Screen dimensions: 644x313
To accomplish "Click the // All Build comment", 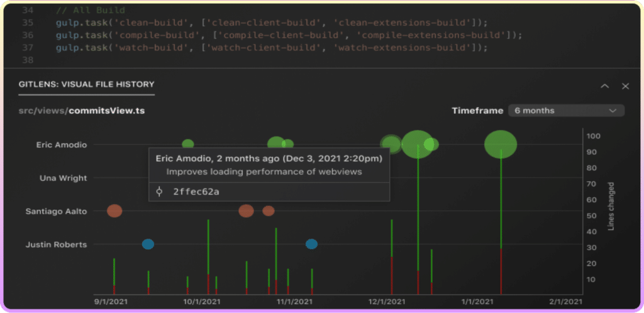I will [x=91, y=10].
